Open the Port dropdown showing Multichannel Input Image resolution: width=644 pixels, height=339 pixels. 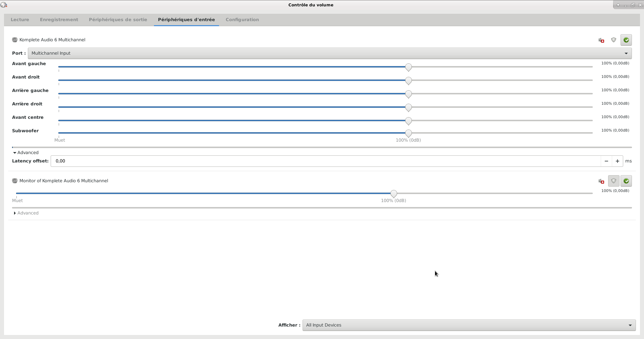click(x=330, y=53)
